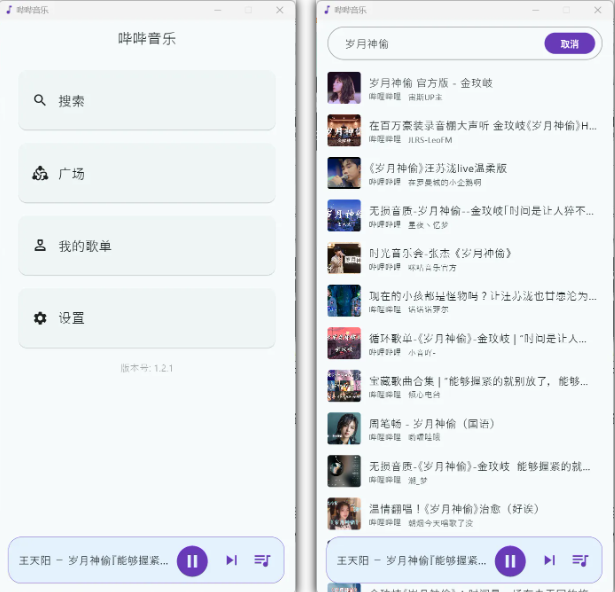615x592 pixels.
Task: Click the music note app icon in left title bar
Action: point(9,10)
